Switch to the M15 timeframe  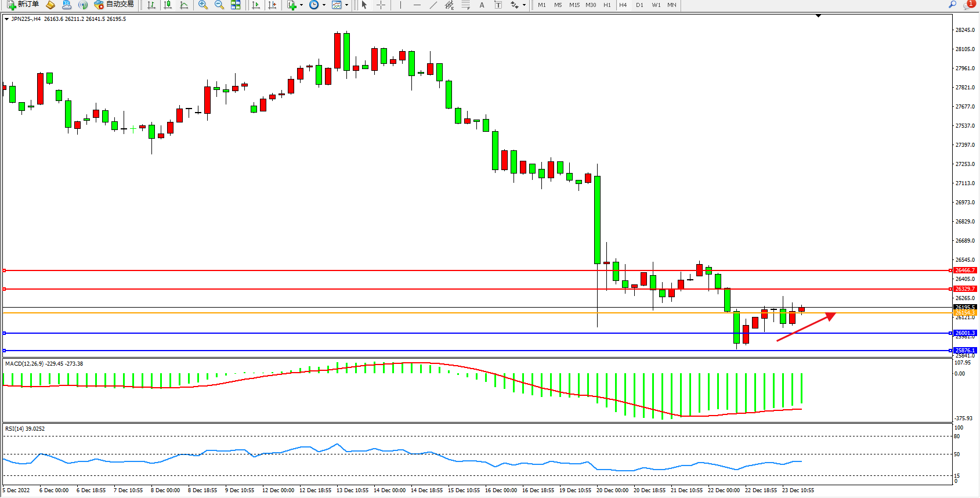[574, 5]
